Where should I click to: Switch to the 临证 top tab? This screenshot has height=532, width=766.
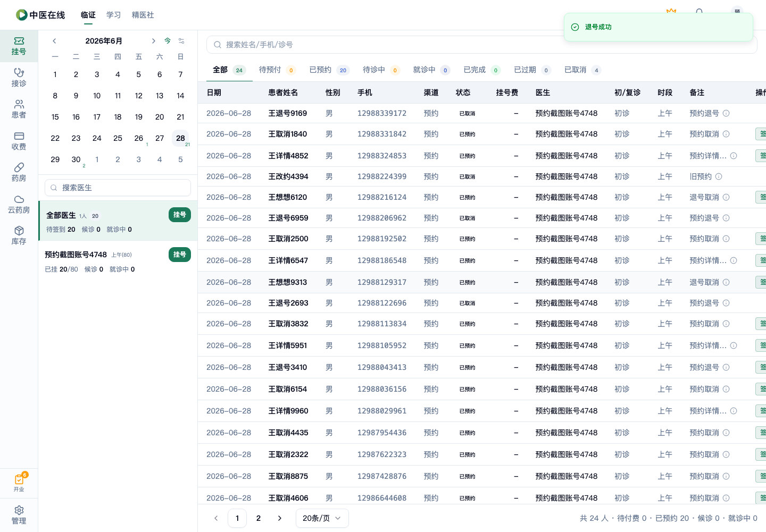88,15
